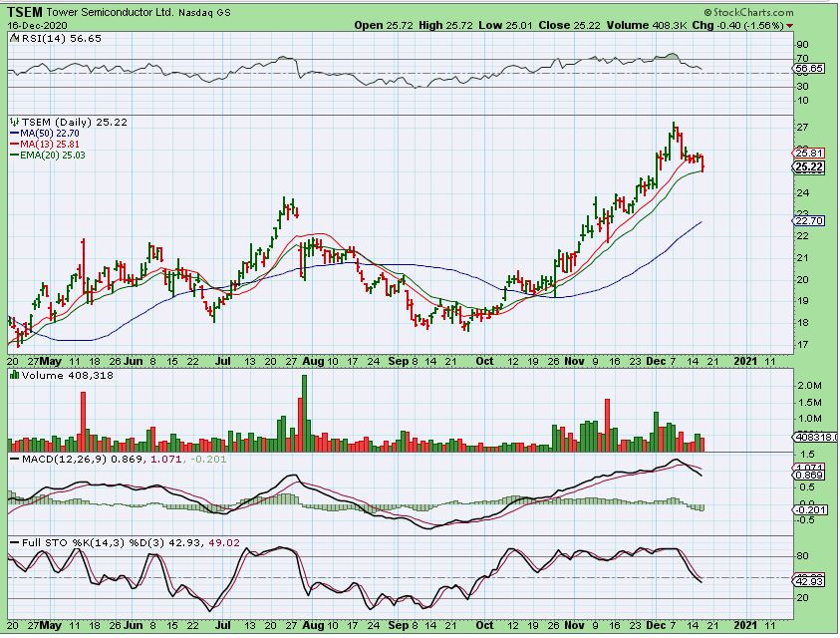Click the MA(50) 22.70 legend text
The image size is (840, 638).
click(50, 134)
